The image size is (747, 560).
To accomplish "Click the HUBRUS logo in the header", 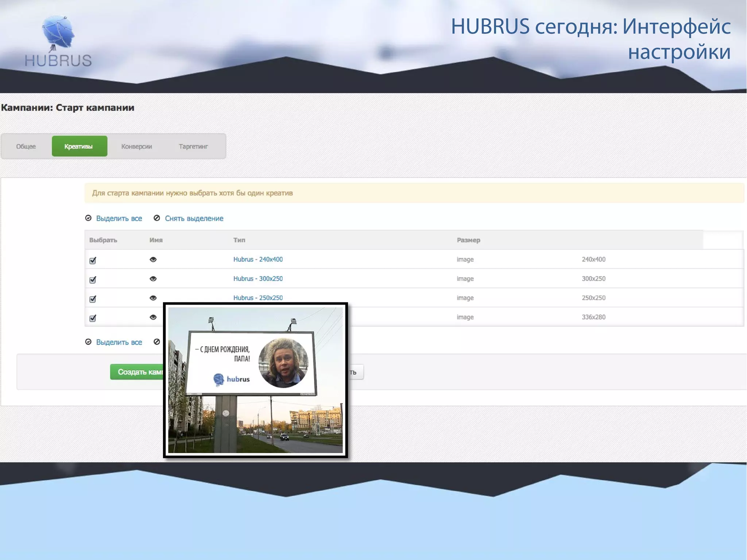I will click(58, 41).
